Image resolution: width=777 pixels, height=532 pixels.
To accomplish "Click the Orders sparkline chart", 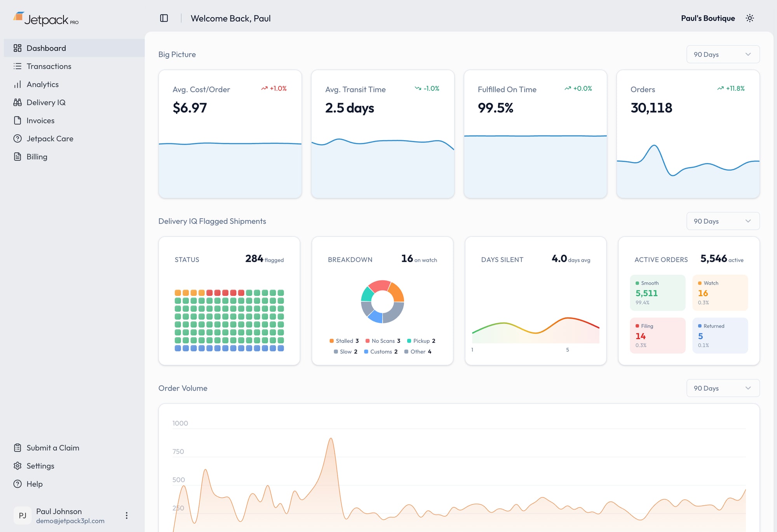I will [x=688, y=171].
